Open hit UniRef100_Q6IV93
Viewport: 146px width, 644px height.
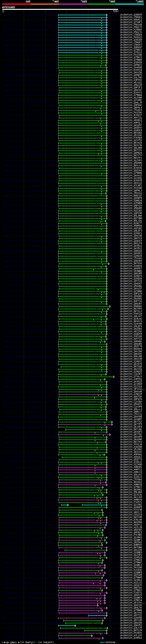[x=131, y=613]
